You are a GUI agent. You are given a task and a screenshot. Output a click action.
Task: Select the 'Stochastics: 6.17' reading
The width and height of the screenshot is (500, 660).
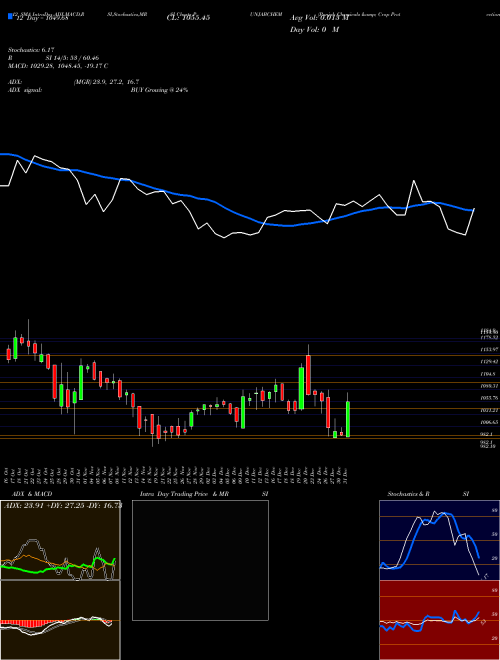point(31,50)
